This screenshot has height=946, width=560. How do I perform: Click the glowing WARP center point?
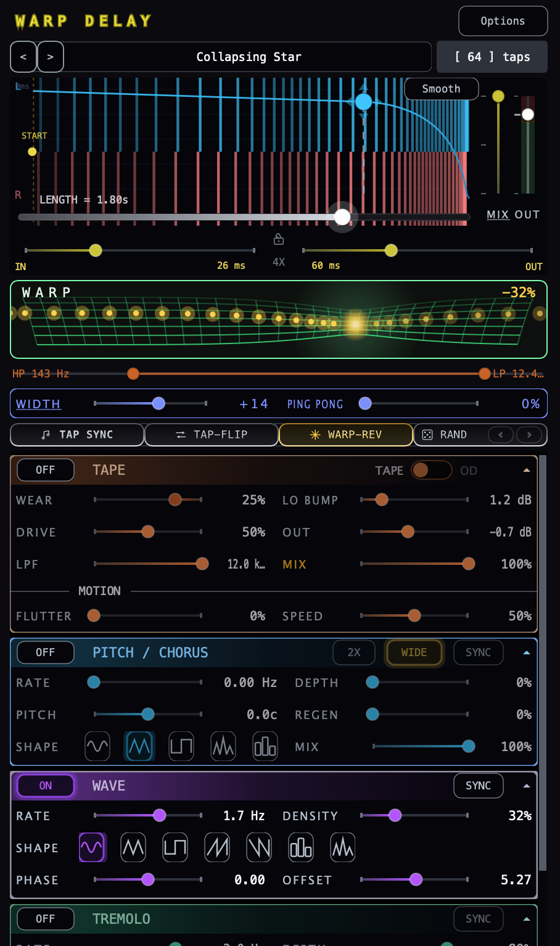click(355, 323)
